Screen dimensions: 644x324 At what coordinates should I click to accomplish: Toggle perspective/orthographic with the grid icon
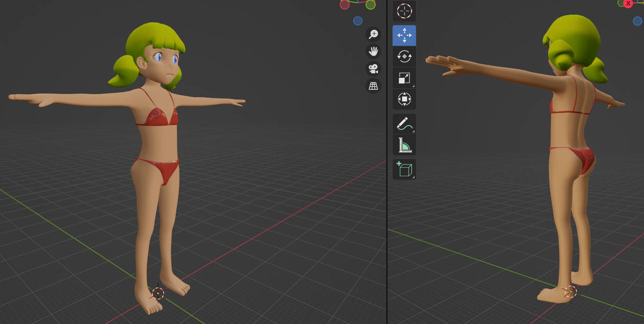[x=373, y=86]
